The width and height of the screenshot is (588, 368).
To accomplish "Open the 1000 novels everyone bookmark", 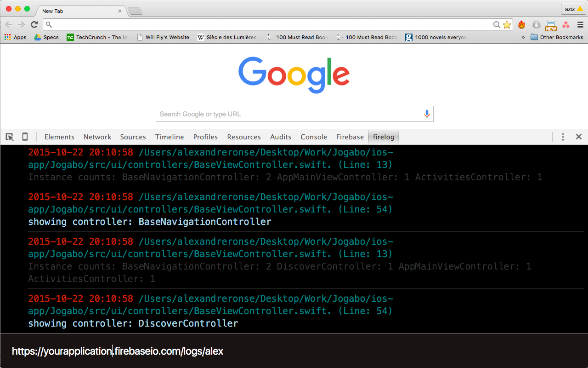I will [435, 37].
